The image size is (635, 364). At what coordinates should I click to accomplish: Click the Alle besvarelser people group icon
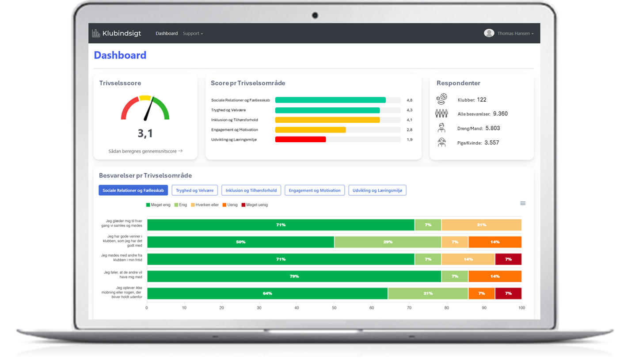pyautogui.click(x=441, y=114)
